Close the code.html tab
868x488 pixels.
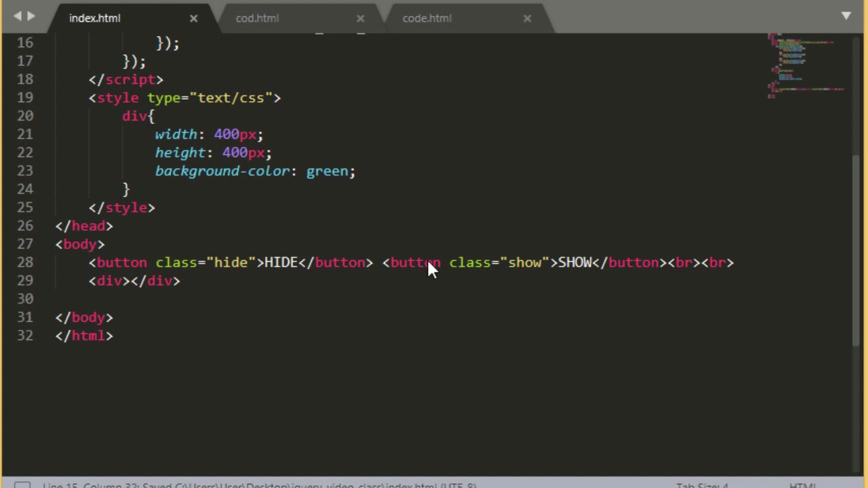click(528, 18)
